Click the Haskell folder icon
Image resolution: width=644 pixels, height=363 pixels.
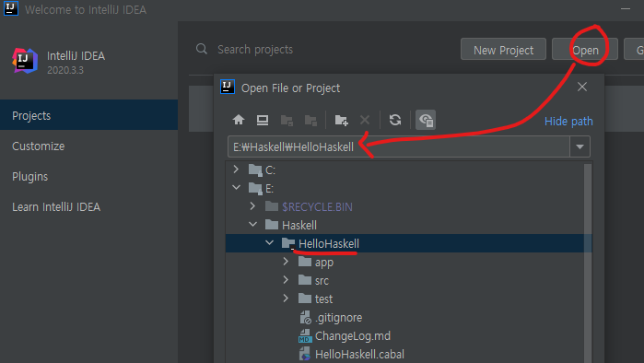272,224
